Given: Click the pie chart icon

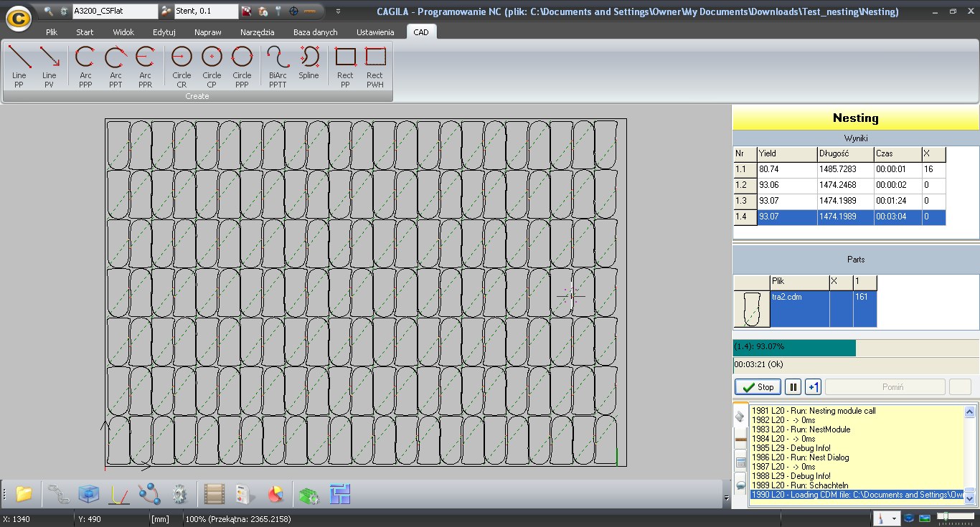Looking at the screenshot, I should [275, 494].
